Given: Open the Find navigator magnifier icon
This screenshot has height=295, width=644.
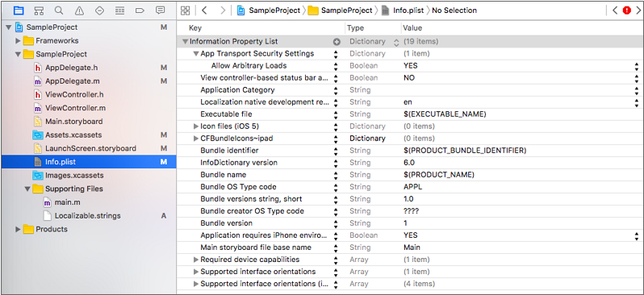Looking at the screenshot, I should 59,10.
